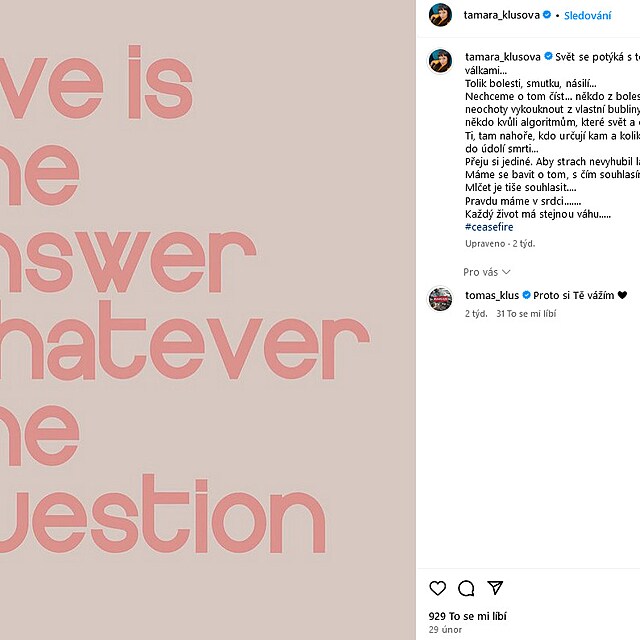Click the verified badge next to tomas_klus

[x=525, y=296]
